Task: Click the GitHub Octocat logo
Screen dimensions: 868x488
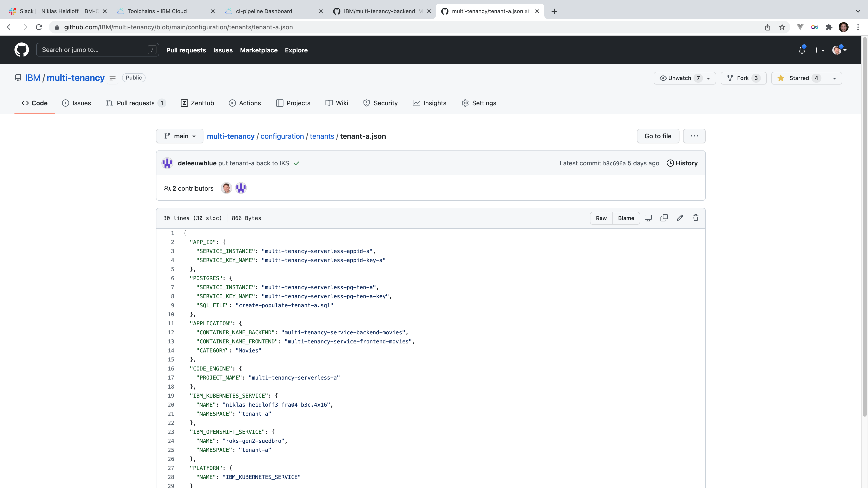Action: tap(21, 50)
